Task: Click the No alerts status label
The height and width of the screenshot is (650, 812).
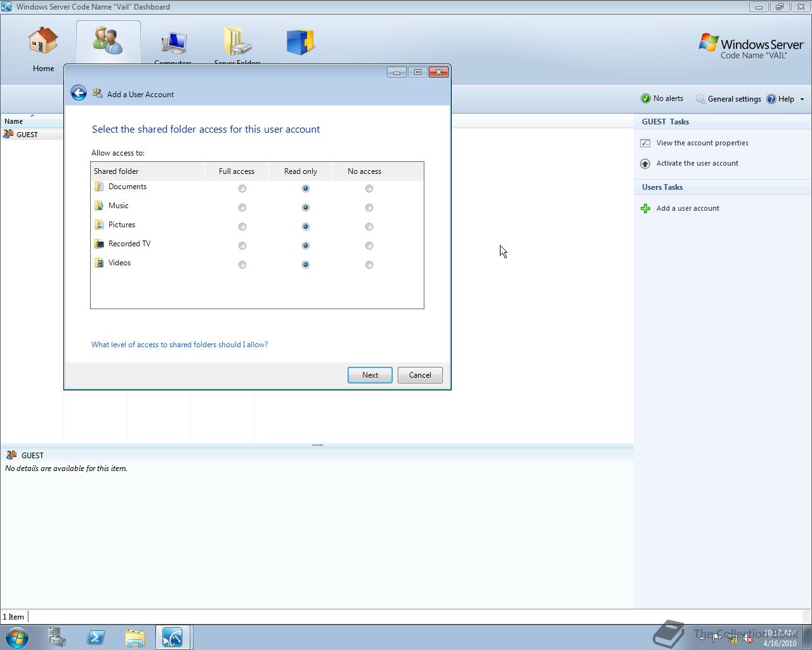Action: coord(668,98)
